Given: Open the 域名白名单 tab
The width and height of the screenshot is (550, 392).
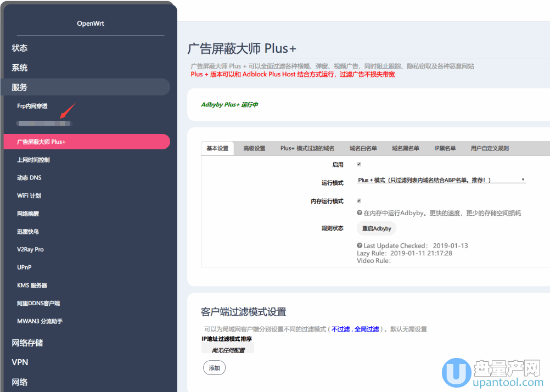Looking at the screenshot, I should click(363, 148).
